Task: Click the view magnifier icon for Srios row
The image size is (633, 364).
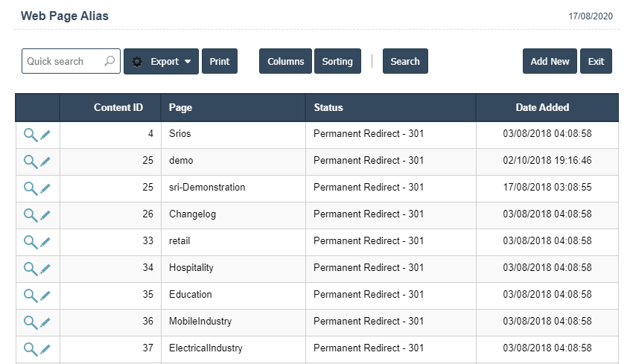Action: point(30,135)
